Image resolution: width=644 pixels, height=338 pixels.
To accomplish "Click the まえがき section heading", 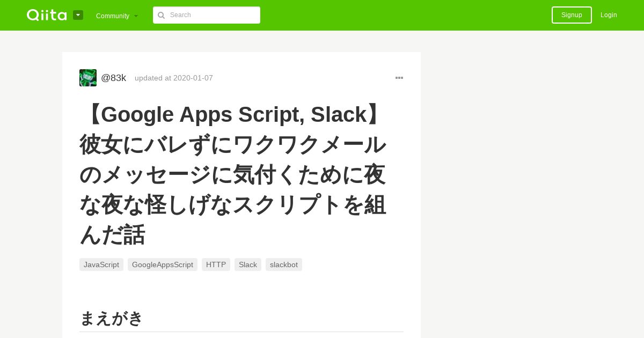I will point(111,318).
